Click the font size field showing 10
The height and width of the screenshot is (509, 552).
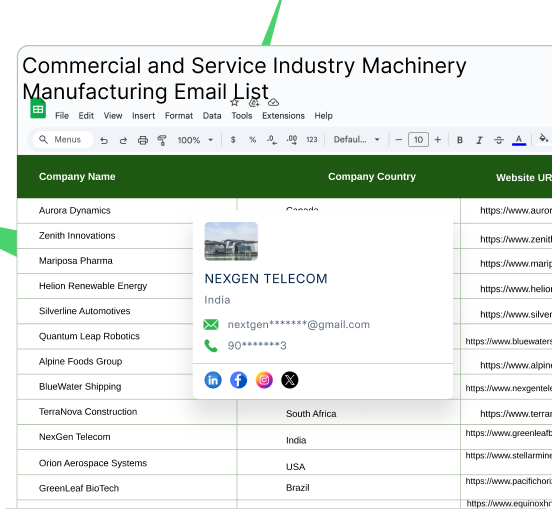point(418,140)
